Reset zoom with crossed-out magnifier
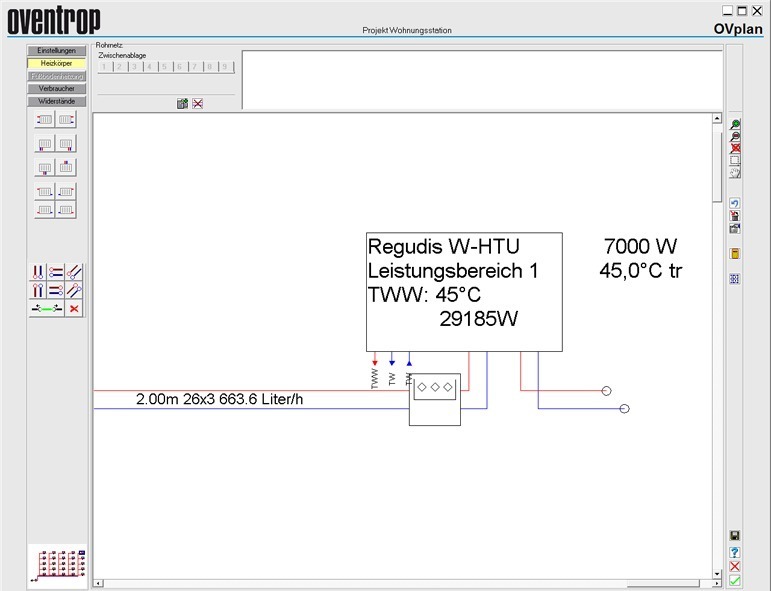Viewport: 771px width, 591px height. (x=735, y=148)
